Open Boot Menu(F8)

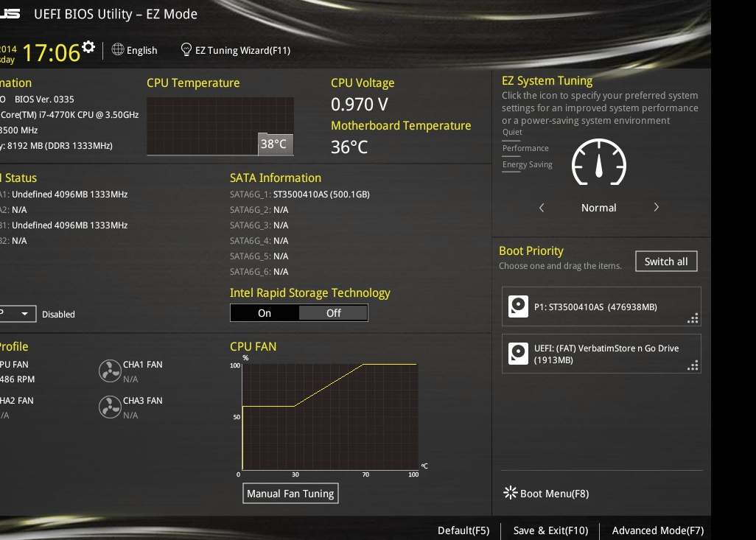click(554, 494)
